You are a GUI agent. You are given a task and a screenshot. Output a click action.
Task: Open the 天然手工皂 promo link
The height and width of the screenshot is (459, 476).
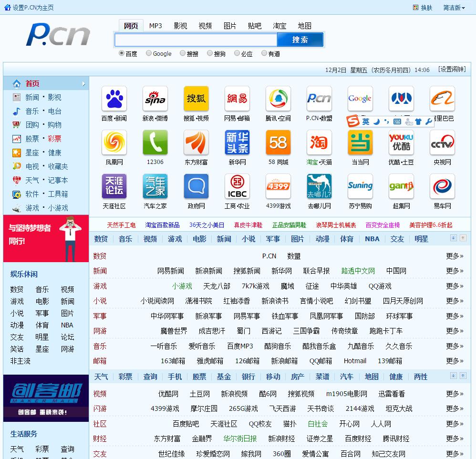click(x=121, y=225)
